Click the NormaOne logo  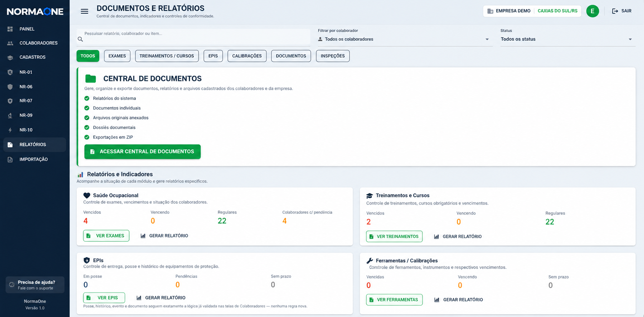35,12
